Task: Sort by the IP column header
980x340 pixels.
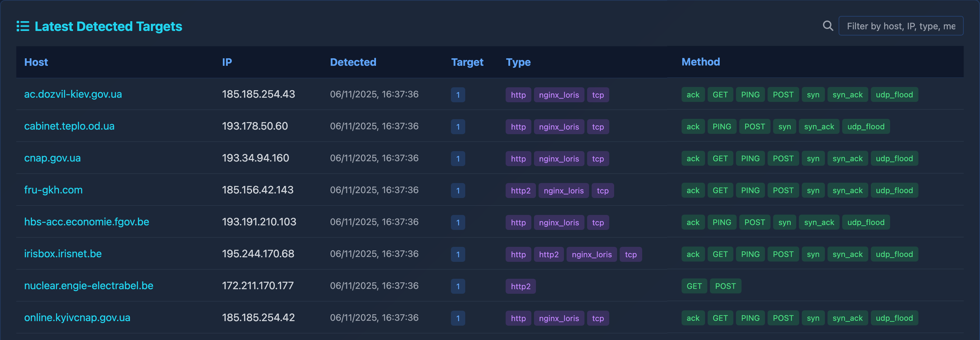Action: tap(227, 62)
